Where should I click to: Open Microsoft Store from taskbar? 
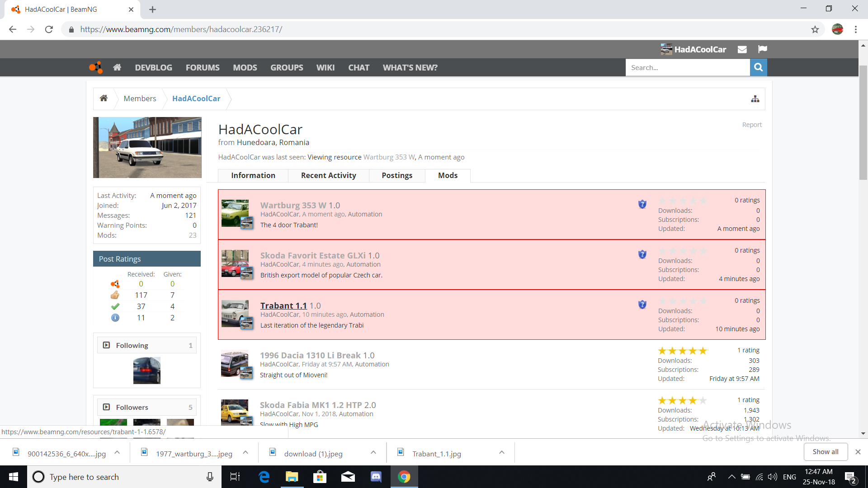[x=320, y=477]
